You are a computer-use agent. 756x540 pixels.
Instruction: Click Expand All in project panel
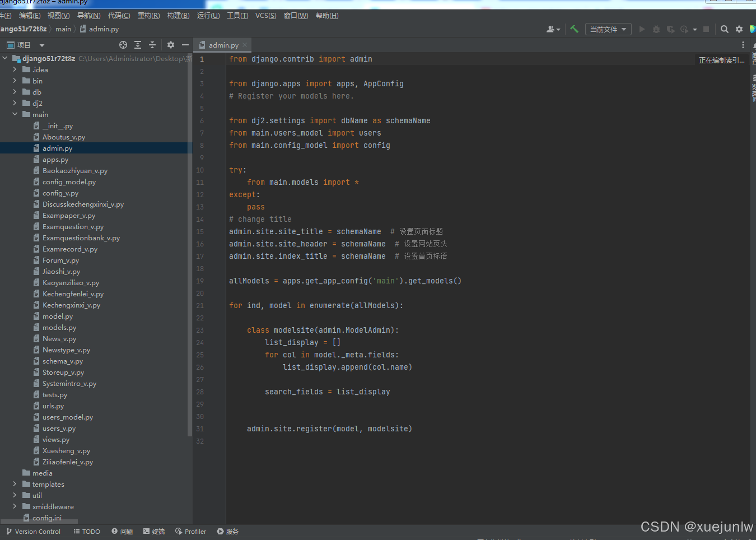click(138, 45)
